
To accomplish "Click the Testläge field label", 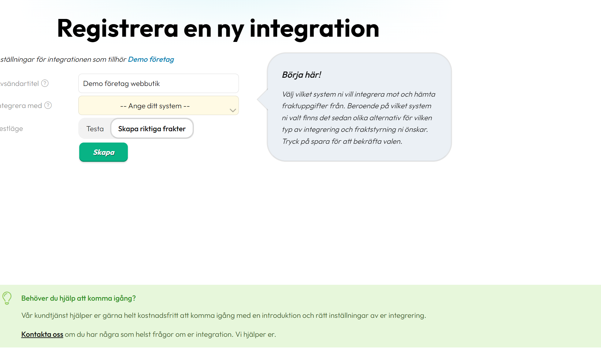I will coord(11,128).
